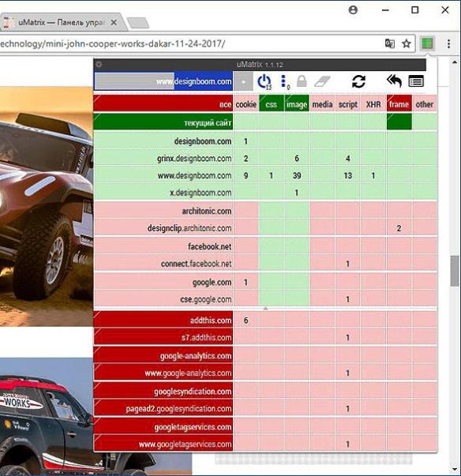This screenshot has width=461, height=476.
Task: Click the uMatrix extension icon in toolbar
Action: tap(427, 43)
